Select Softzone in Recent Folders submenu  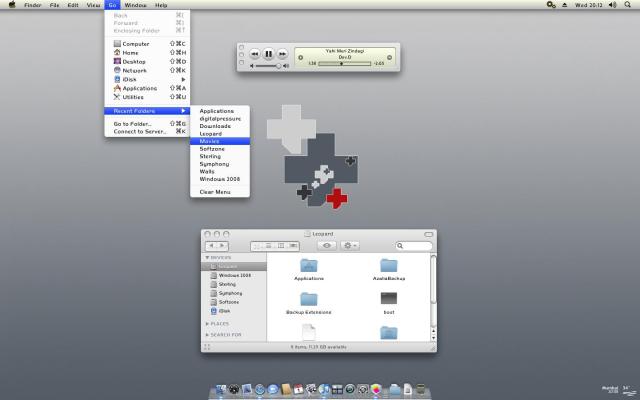(220, 149)
